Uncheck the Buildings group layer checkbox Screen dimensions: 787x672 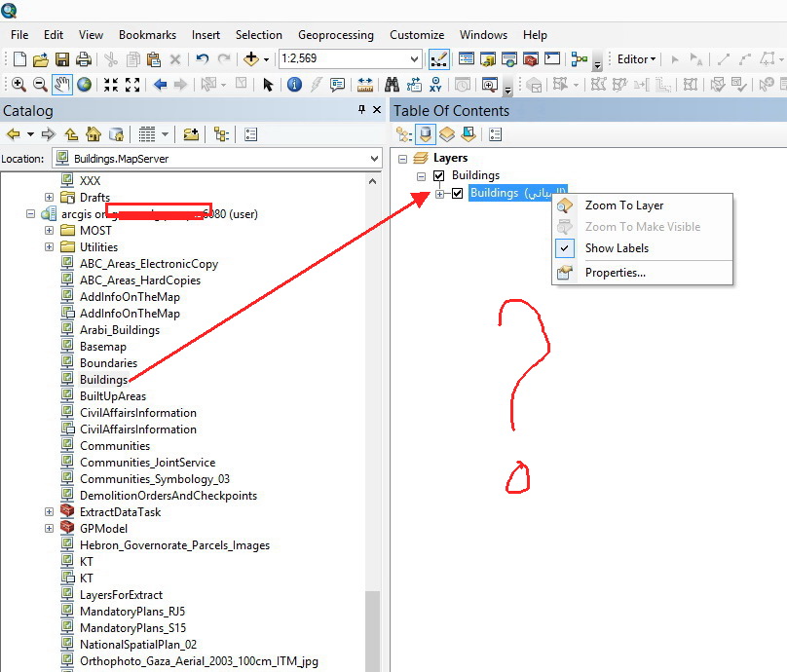[x=438, y=175]
